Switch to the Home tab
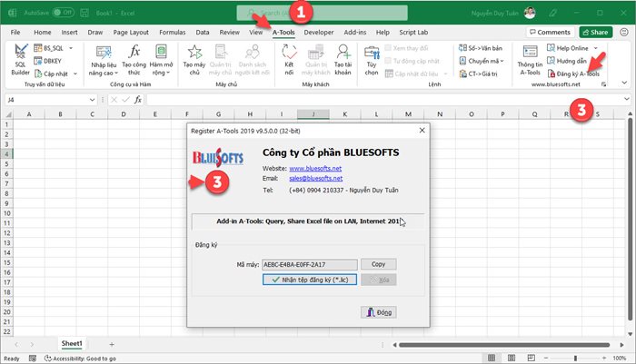The height and width of the screenshot is (364, 636). pos(42,32)
